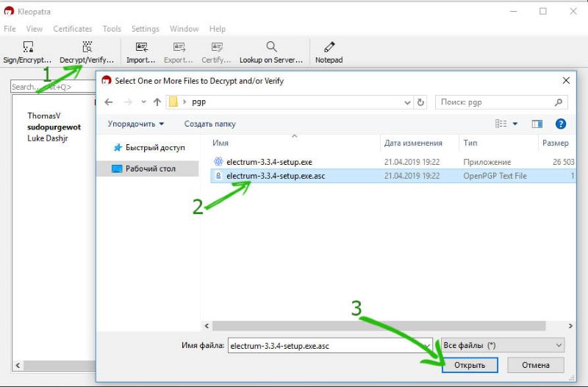Click the Отмена button
The image size is (588, 387).
coord(536,365)
